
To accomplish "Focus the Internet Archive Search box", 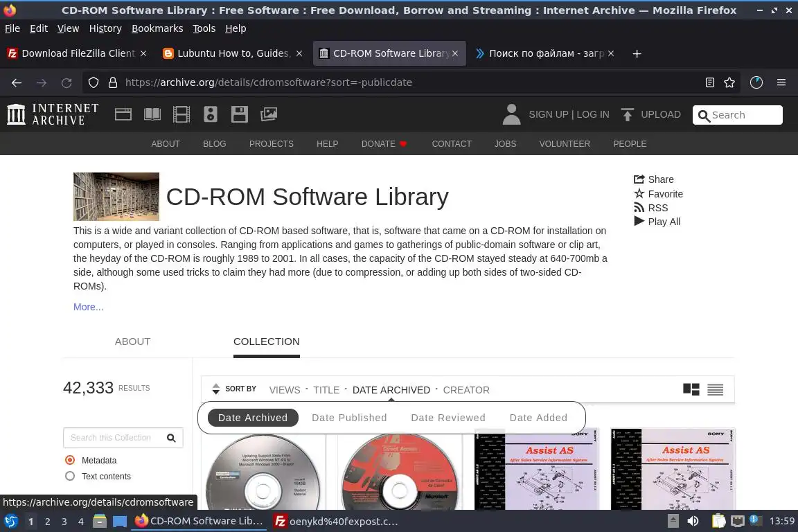I will (x=738, y=115).
